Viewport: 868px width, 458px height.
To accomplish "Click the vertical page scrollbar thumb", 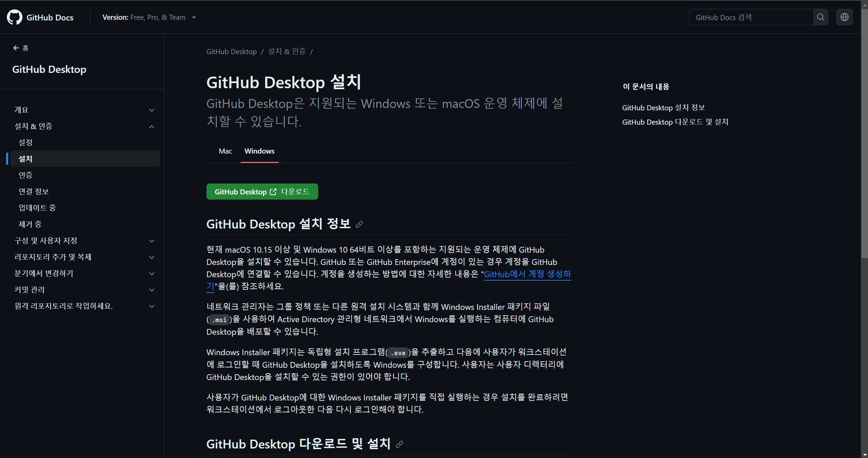I will coord(864,133).
